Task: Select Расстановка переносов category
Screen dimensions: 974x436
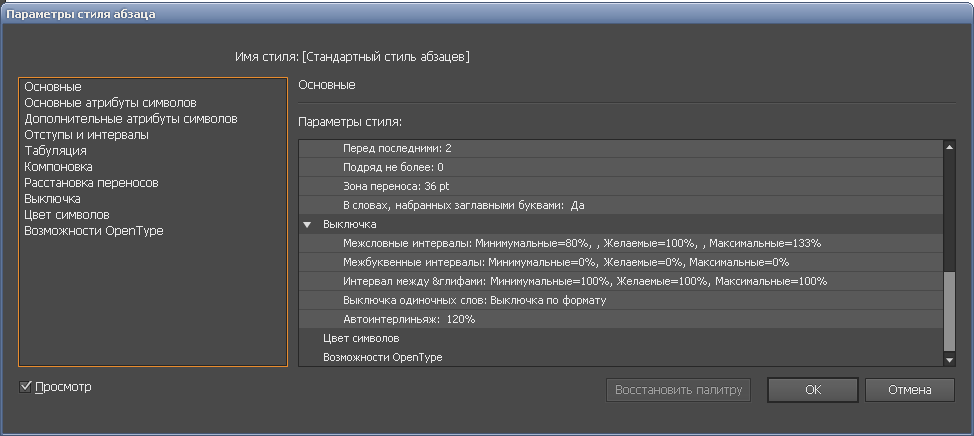Action: coord(91,183)
